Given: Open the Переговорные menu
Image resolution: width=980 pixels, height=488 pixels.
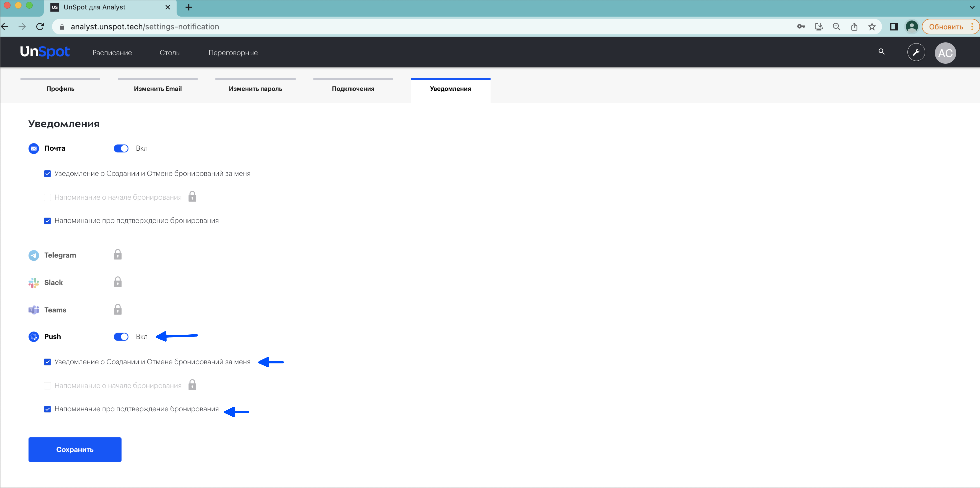Looking at the screenshot, I should click(x=233, y=53).
